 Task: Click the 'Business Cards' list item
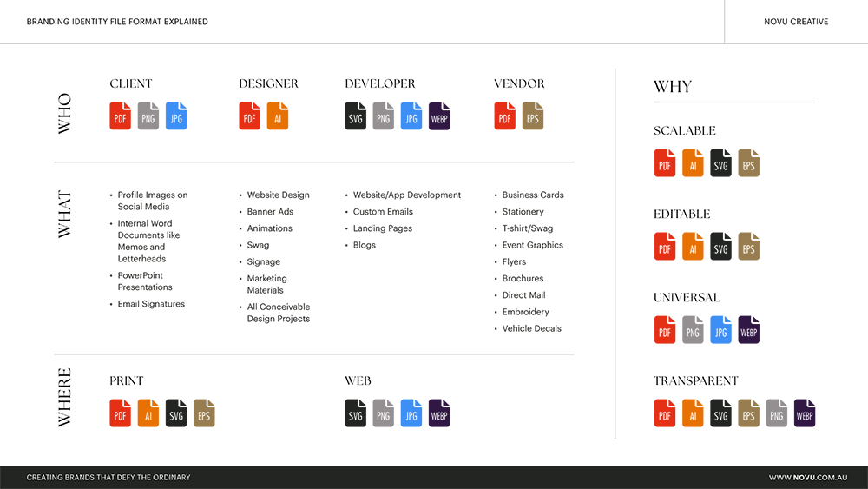[533, 195]
